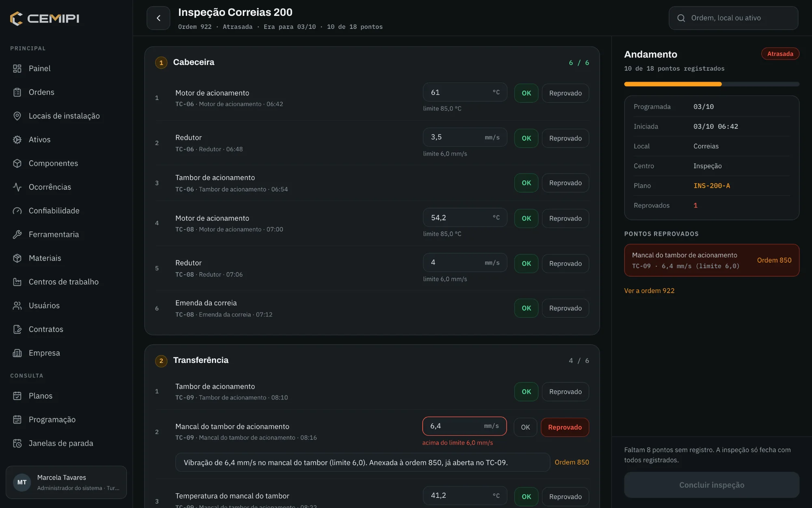Click the Cabeceira section number badge
The width and height of the screenshot is (812, 508).
click(161, 63)
